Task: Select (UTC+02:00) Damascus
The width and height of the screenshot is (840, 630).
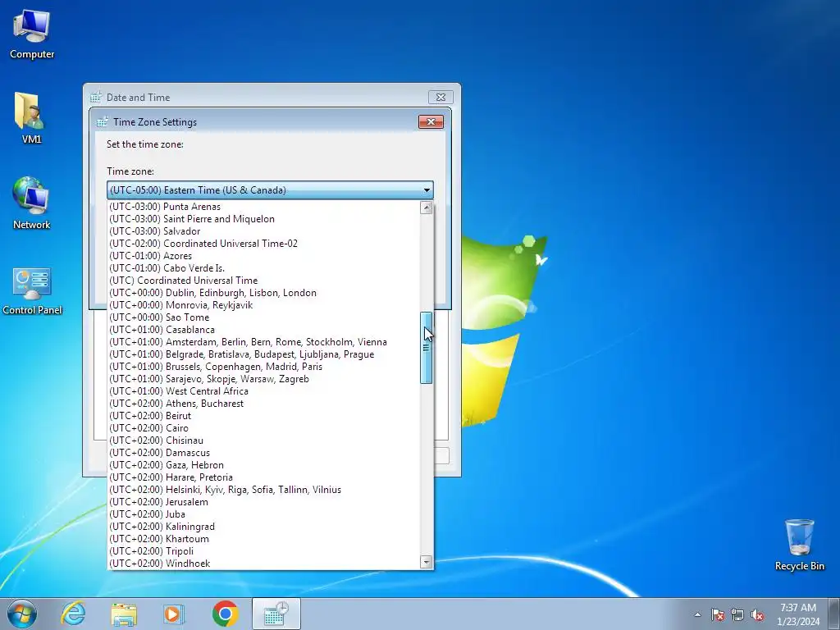Action: 264,453
